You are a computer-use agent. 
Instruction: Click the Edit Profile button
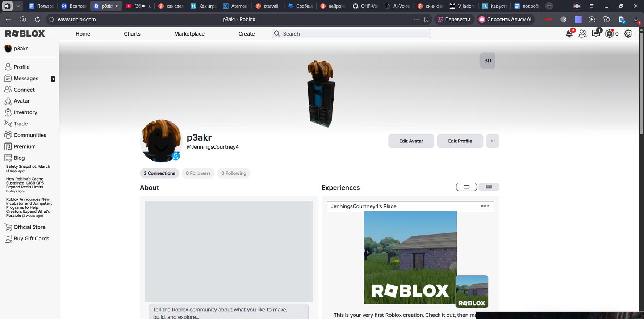460,141
